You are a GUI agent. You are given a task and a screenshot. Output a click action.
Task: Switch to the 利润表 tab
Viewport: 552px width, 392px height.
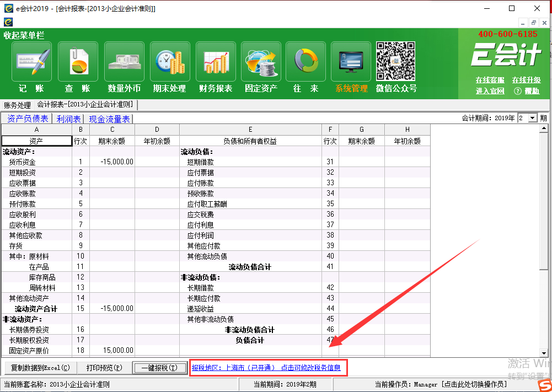click(68, 119)
